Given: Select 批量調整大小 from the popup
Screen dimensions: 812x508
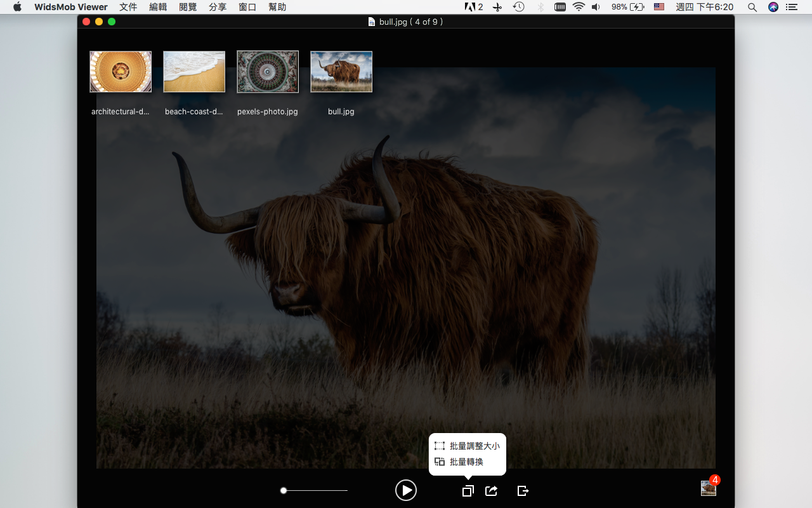Looking at the screenshot, I should tap(468, 446).
